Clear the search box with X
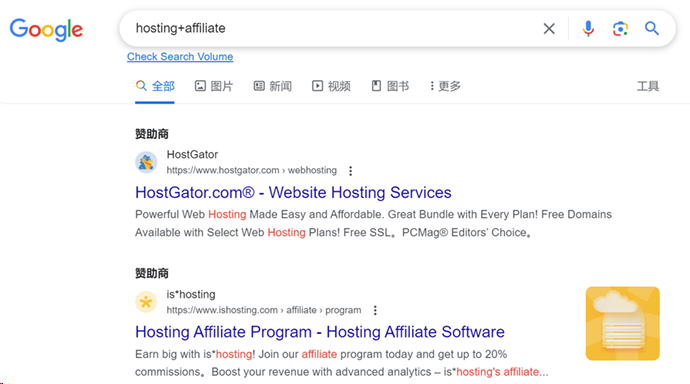The image size is (690, 384). tap(549, 29)
